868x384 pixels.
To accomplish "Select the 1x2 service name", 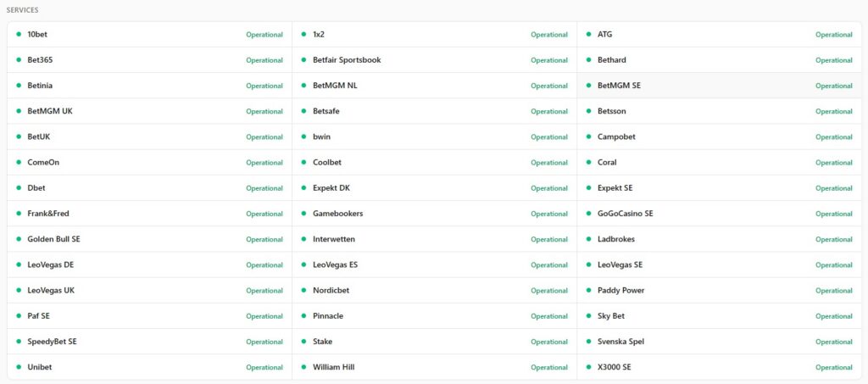I will point(319,34).
